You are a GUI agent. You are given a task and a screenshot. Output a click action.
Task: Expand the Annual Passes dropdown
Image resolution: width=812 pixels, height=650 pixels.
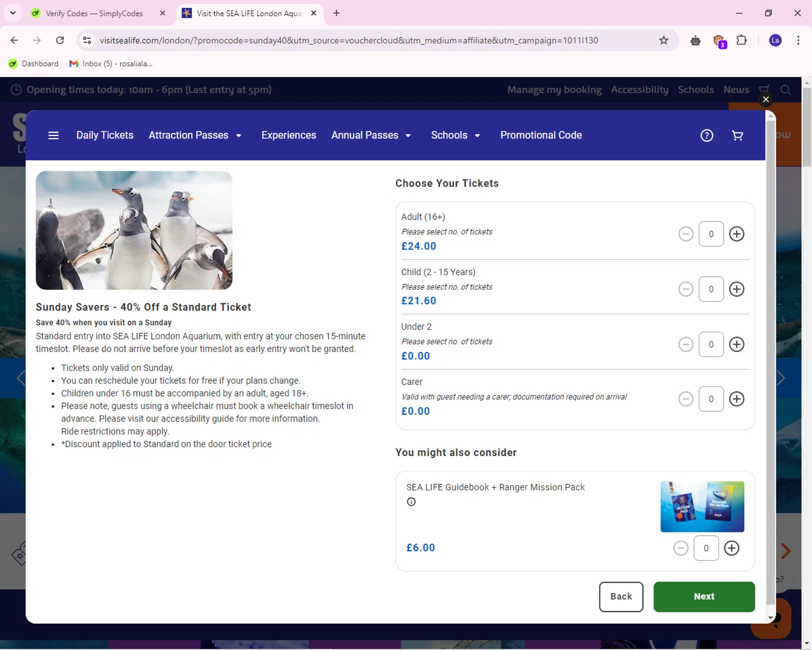point(371,135)
